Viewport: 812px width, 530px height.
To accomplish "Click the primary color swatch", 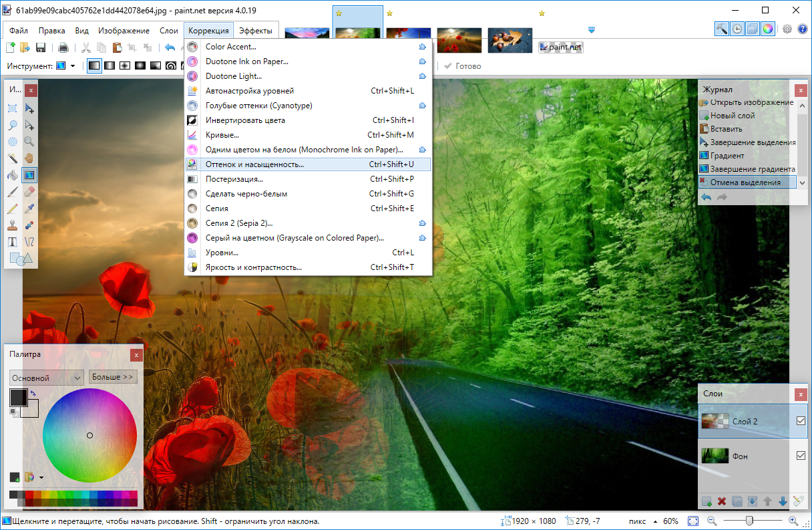I will tap(18, 398).
